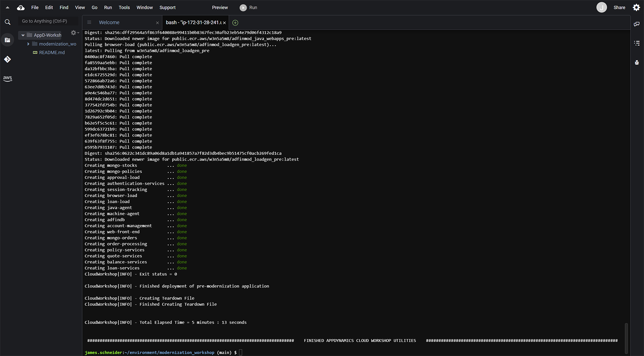This screenshot has width=644, height=356.
Task: Open the AWS toolkit sidebar icon
Action: pos(8,78)
